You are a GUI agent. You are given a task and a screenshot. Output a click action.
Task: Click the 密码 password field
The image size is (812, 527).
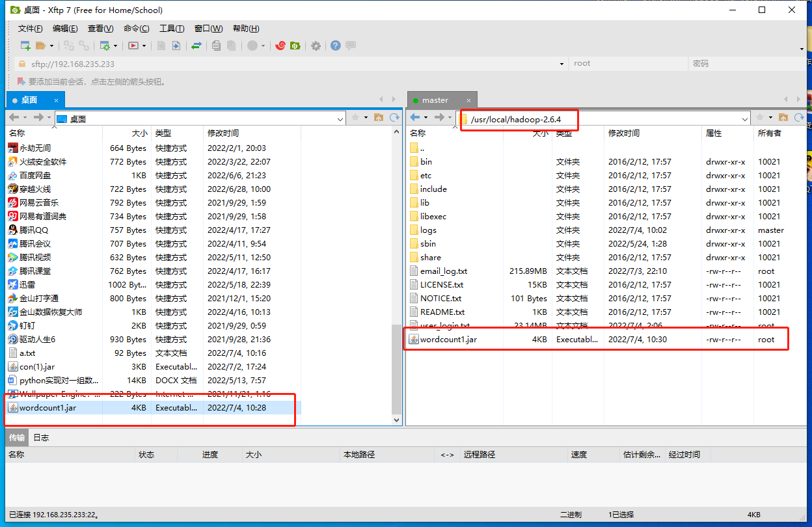coord(746,64)
